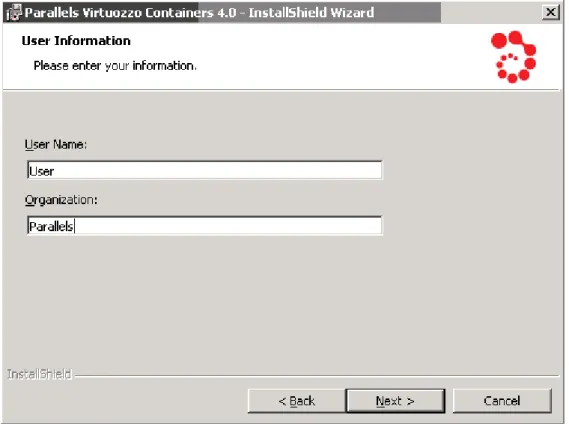Click the Organization label

(61, 200)
